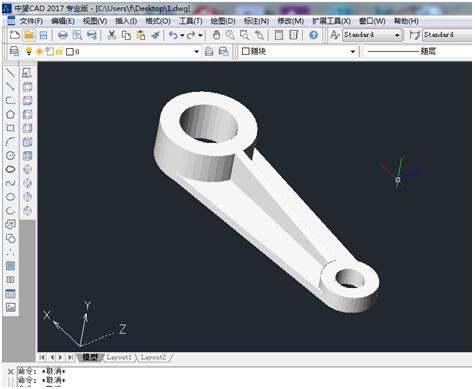475x389 pixels.
Task: Toggle the layer lock padlock icon
Action: (x=59, y=52)
